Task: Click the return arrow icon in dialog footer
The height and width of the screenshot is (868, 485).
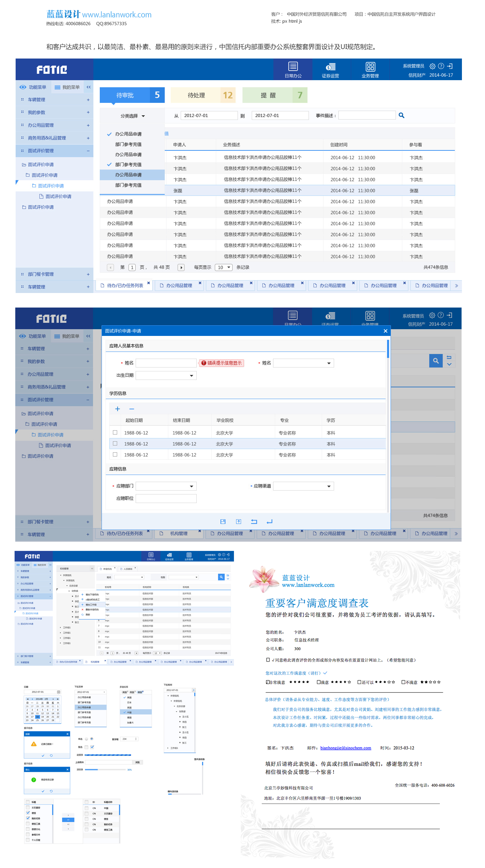Action: tap(269, 521)
